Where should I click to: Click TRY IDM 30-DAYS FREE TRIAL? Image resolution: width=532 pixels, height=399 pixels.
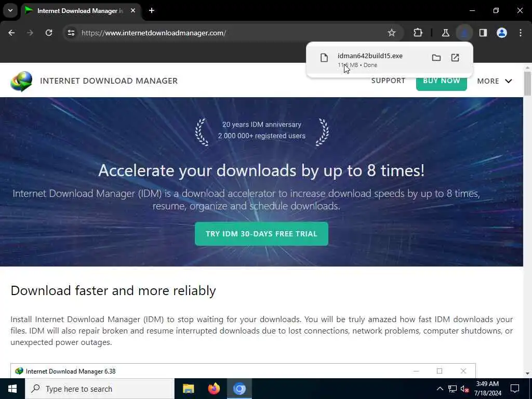pos(261,234)
